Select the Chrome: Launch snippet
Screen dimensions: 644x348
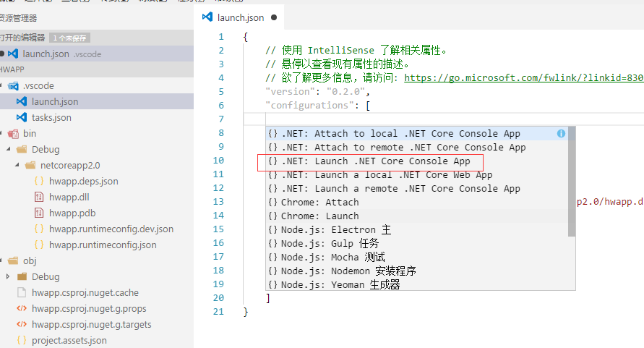pyautogui.click(x=417, y=216)
